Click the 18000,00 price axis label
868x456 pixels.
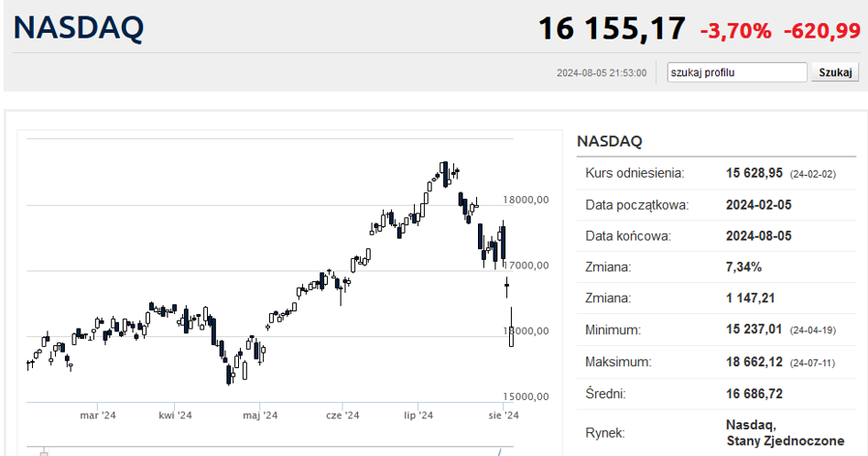pos(526,200)
